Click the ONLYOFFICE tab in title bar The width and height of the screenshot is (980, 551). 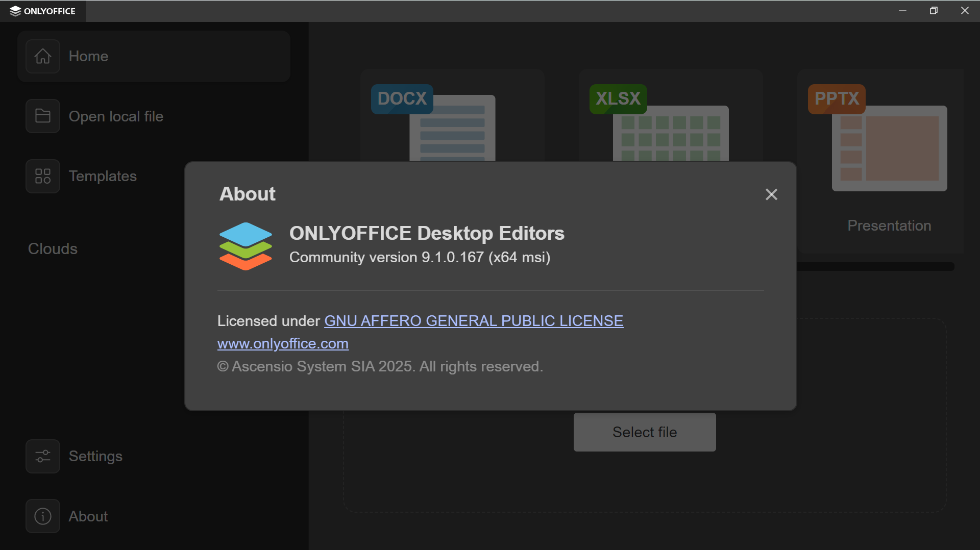(x=43, y=11)
